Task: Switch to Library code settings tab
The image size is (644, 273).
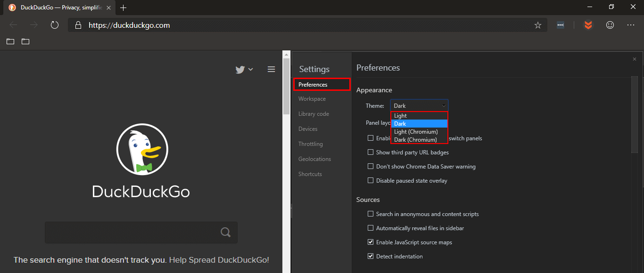Action: click(314, 114)
